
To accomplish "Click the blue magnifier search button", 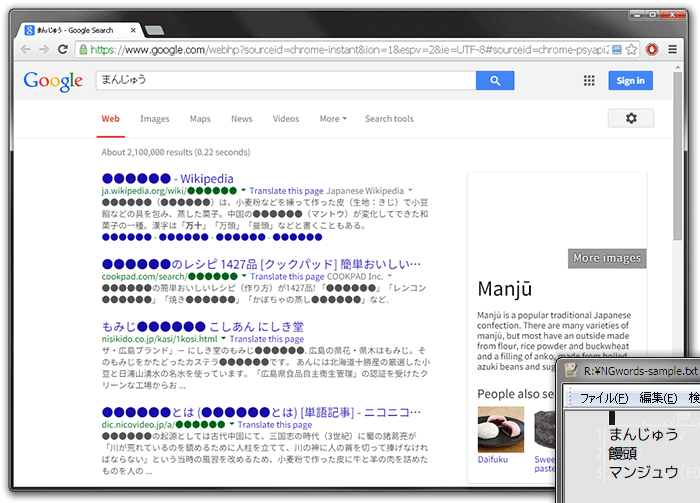I will (495, 80).
